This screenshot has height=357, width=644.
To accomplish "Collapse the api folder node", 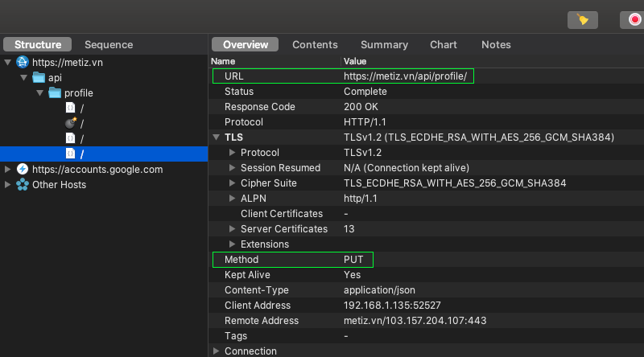I will point(24,77).
